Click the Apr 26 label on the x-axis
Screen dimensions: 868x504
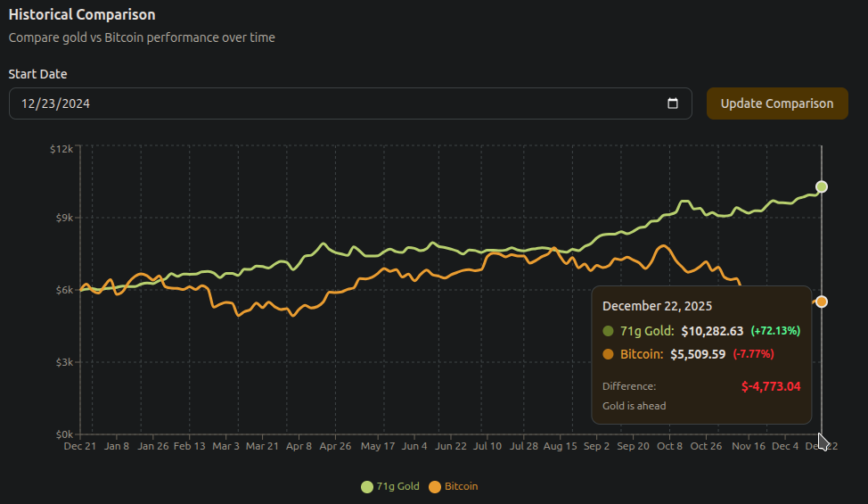point(334,446)
